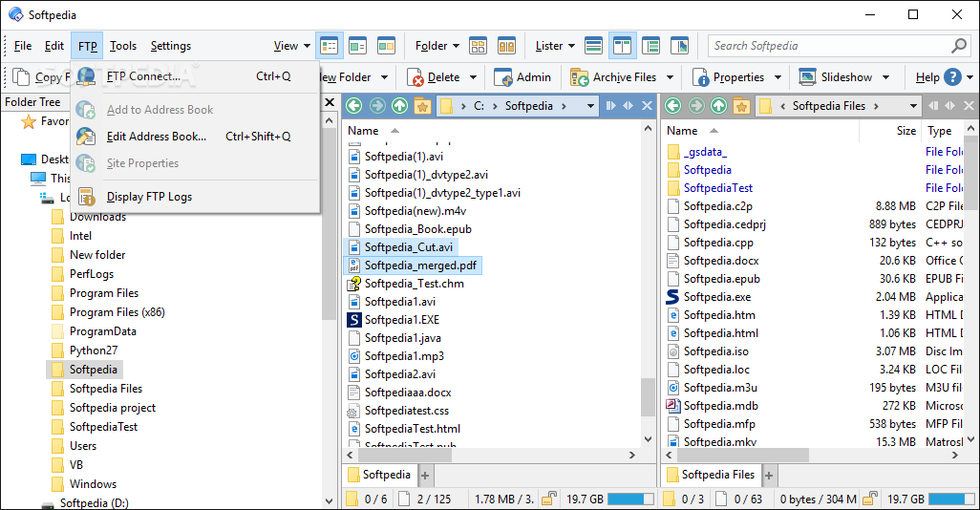The image size is (980, 510).
Task: Sort right pane by Type column
Action: pos(943,131)
